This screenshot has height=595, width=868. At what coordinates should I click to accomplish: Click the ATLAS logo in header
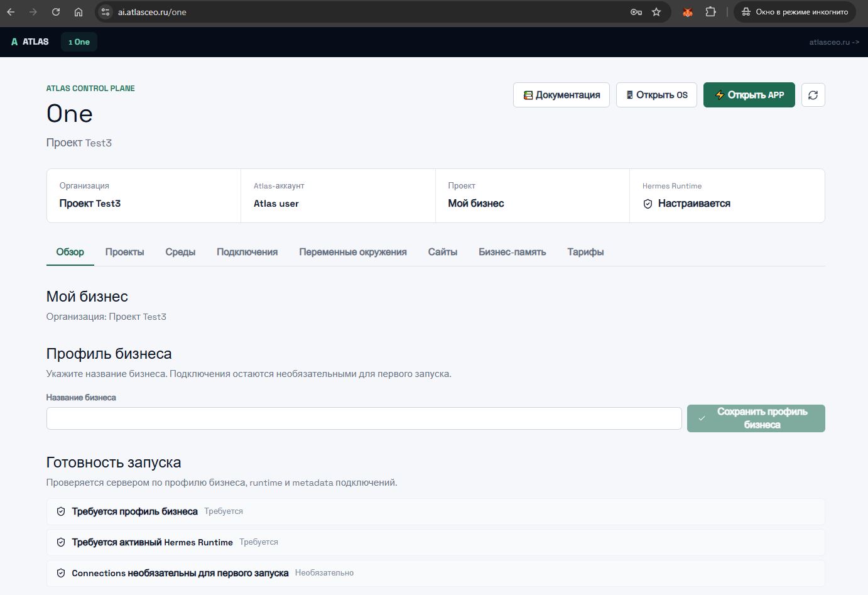[x=30, y=41]
